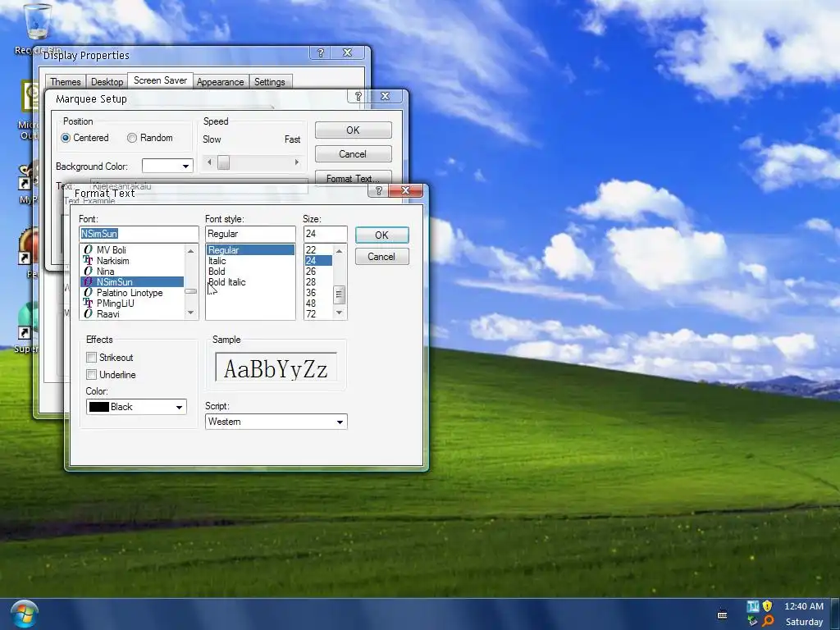Select the Palatino Linotype font

(x=132, y=293)
